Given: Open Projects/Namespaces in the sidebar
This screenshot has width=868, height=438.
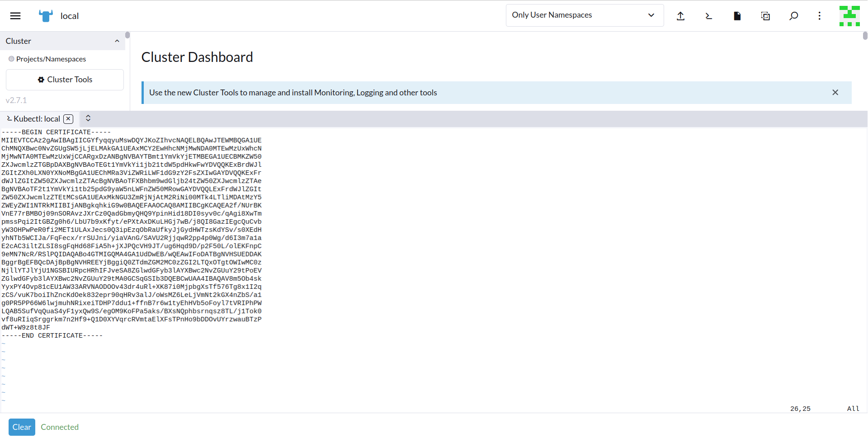Looking at the screenshot, I should [x=51, y=59].
